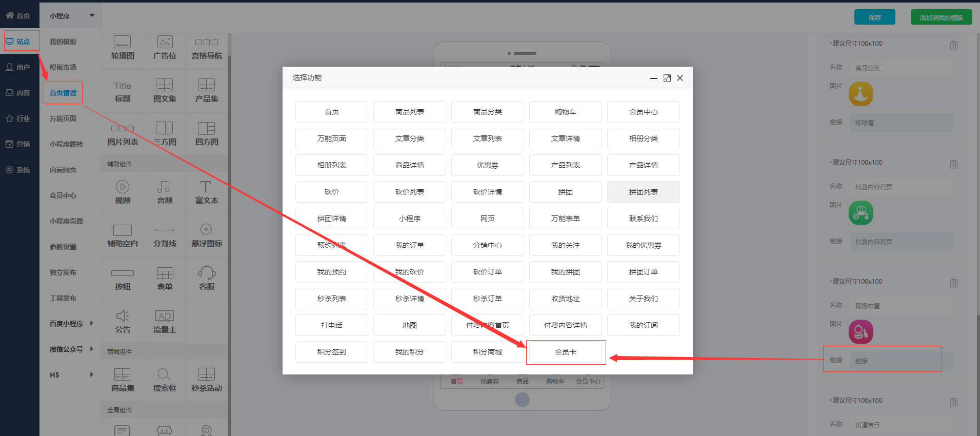
Task: Switch to the 购物车 tab in phone preview
Action: point(555,382)
